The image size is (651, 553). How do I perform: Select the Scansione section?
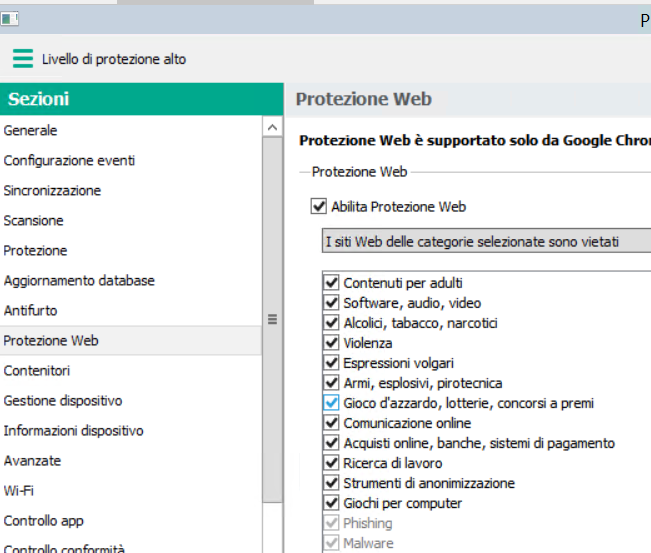tap(33, 221)
